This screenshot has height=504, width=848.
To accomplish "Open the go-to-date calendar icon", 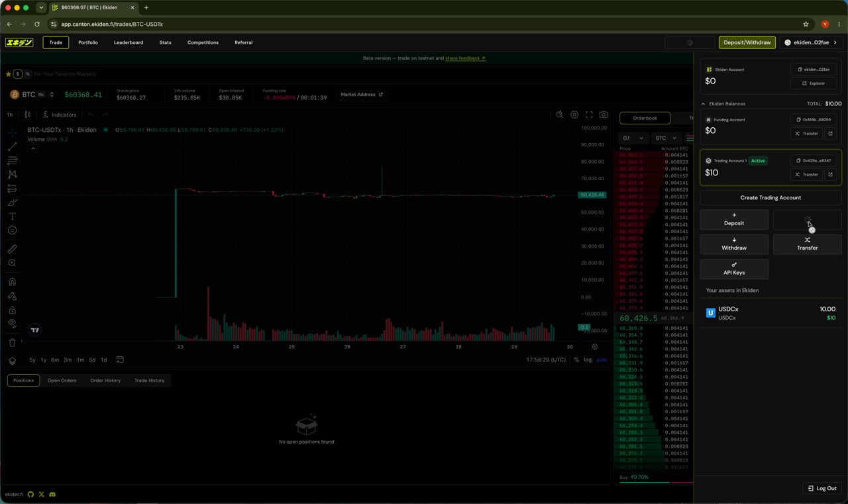I will click(x=120, y=360).
